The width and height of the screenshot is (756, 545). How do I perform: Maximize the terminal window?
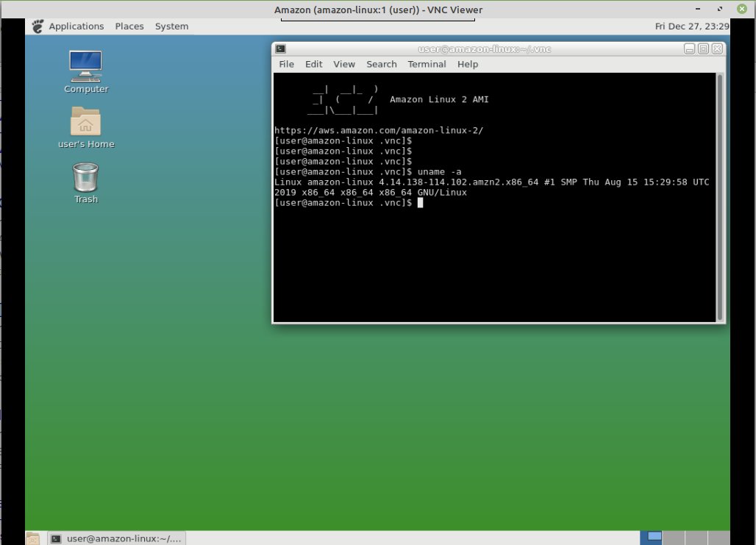704,49
